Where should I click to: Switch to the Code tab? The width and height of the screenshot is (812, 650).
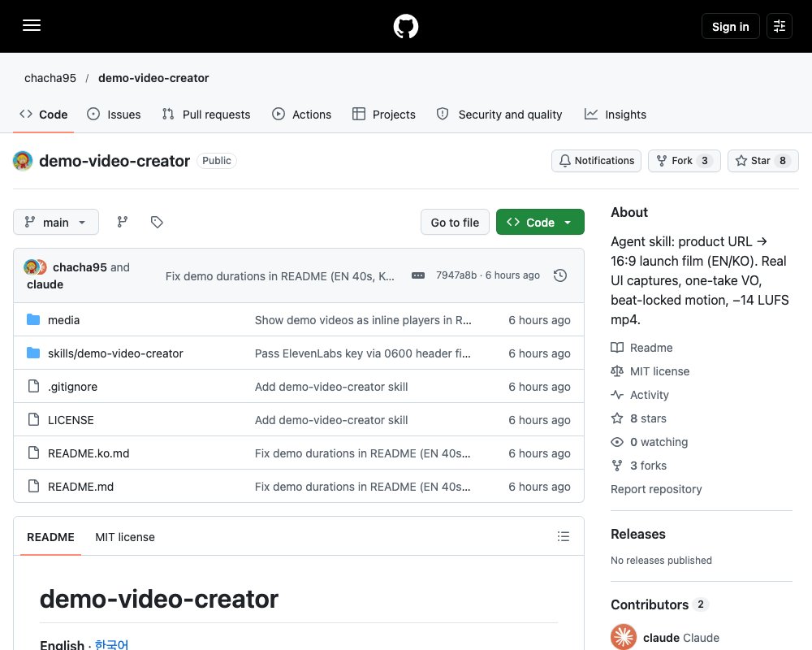[44, 115]
